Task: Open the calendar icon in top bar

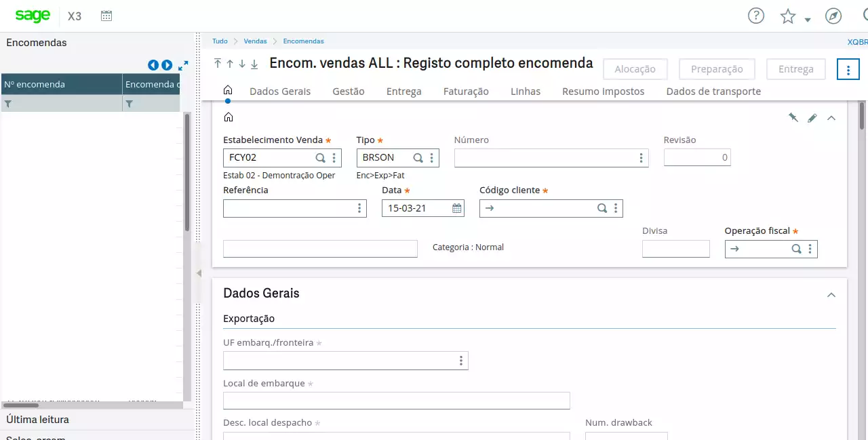Action: 106,16
